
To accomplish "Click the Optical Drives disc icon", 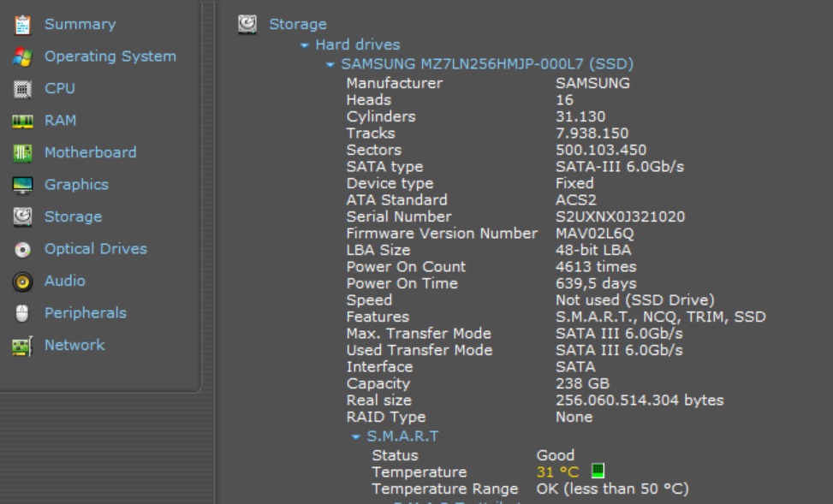I will click(x=23, y=249).
